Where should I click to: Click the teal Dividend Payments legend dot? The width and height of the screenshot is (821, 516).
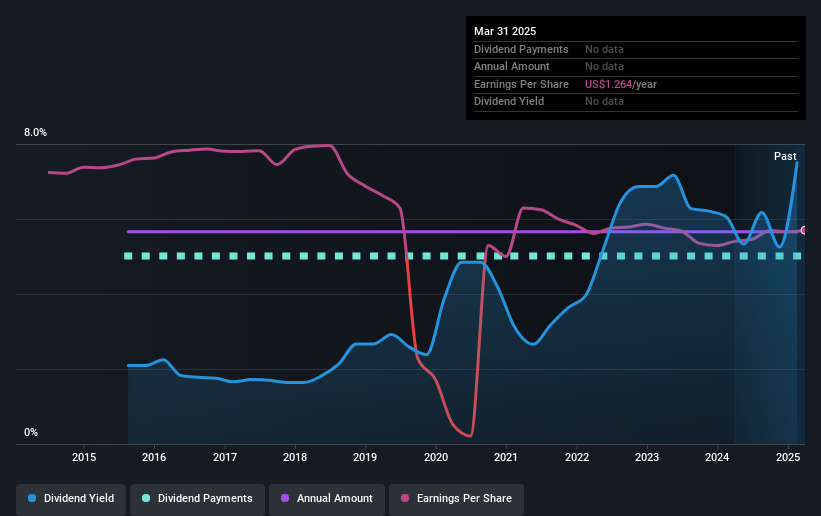point(146,498)
